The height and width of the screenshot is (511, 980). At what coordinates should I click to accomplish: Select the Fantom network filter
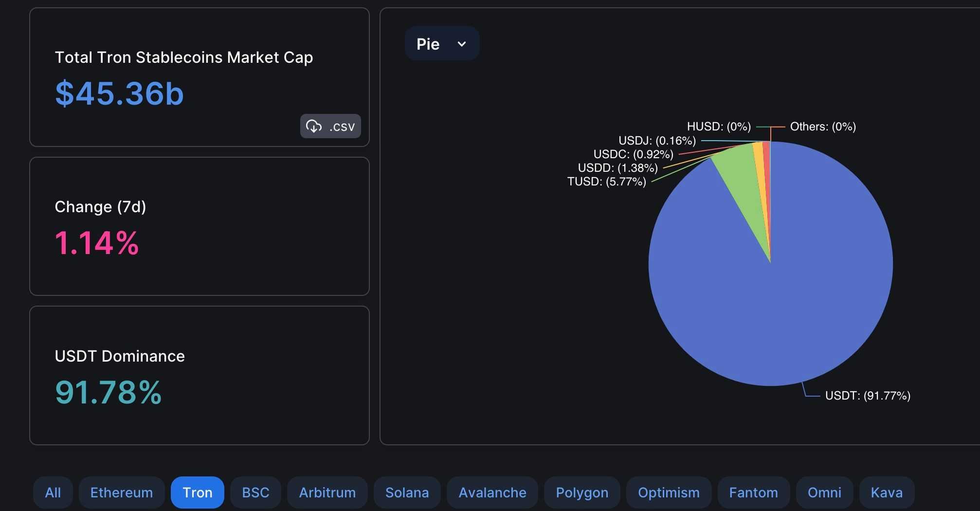(x=753, y=492)
